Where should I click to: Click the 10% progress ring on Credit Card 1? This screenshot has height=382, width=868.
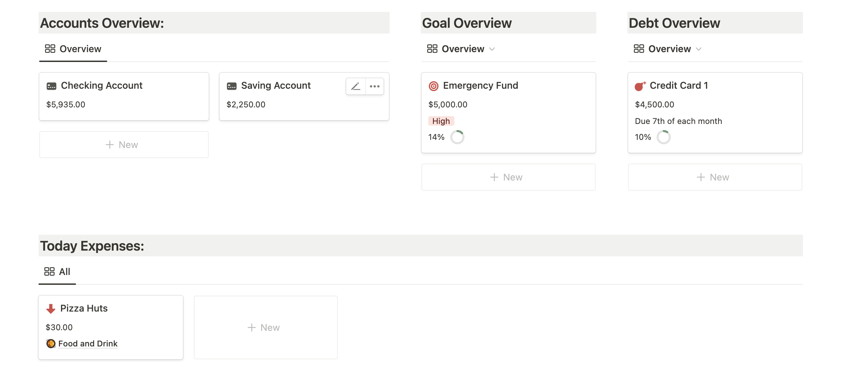pos(663,137)
